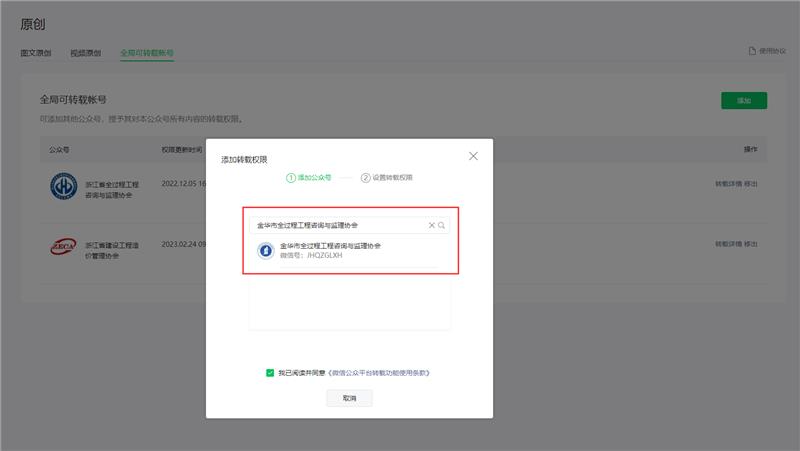
Task: Close the 添加转载权限 dialog
Action: point(473,156)
